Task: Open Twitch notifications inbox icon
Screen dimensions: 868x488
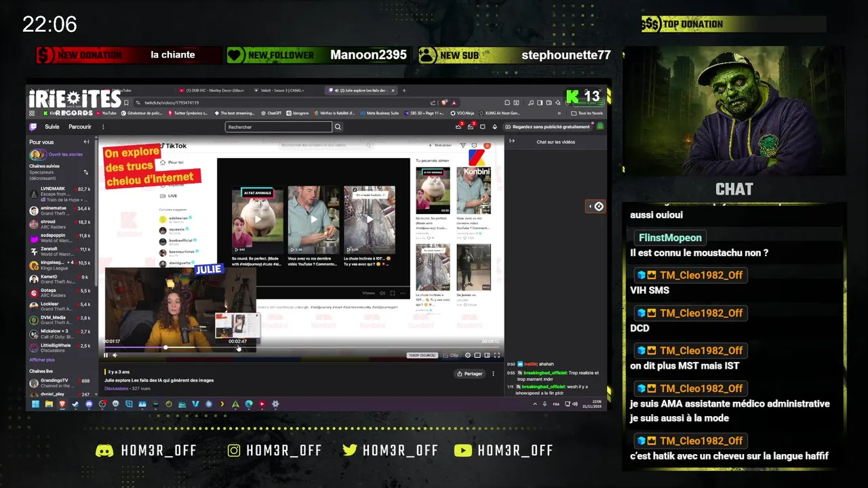Action: click(470, 127)
